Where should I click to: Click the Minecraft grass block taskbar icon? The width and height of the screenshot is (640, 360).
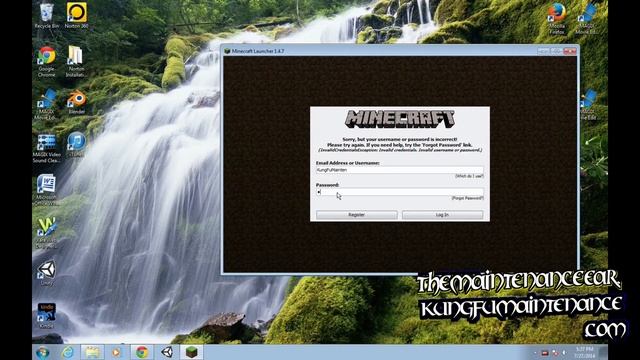tap(192, 352)
